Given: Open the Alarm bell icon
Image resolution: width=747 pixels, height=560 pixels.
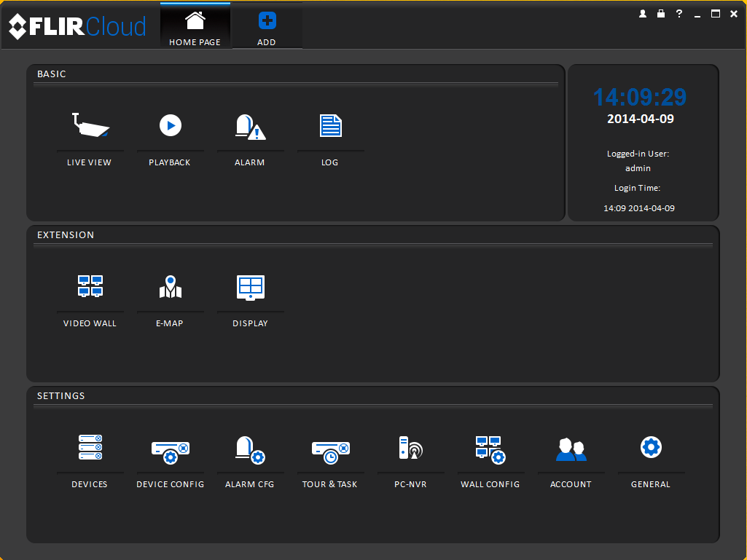Looking at the screenshot, I should click(x=250, y=127).
